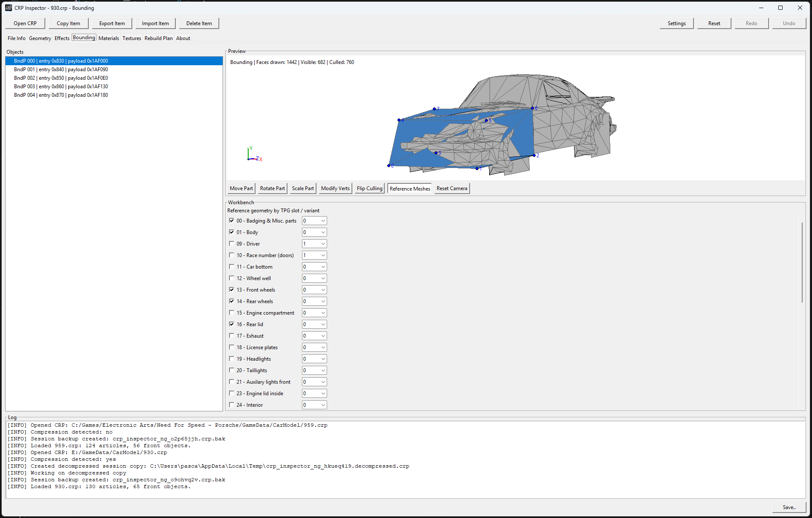812x518 pixels.
Task: Click the Save button
Action: tap(789, 507)
